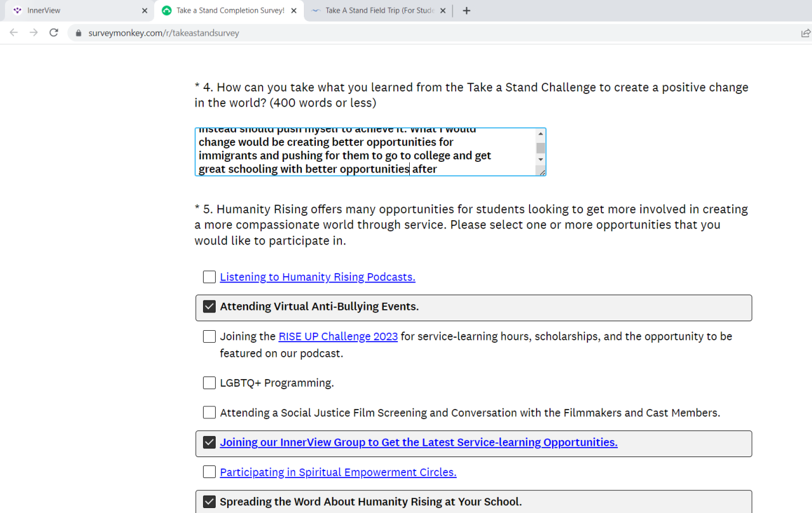Enable Social Justice Film Screening option
Viewport: 812px width, 513px height.
[209, 413]
